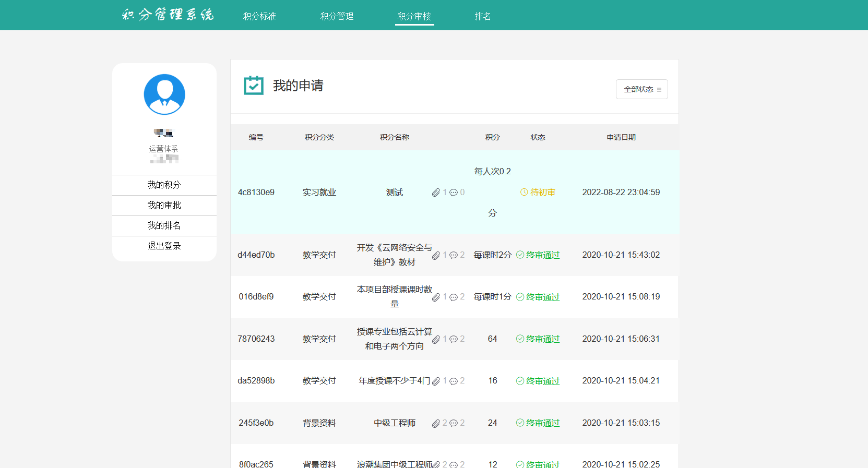
Task: Click the user avatar icon in sidebar
Action: tap(164, 94)
